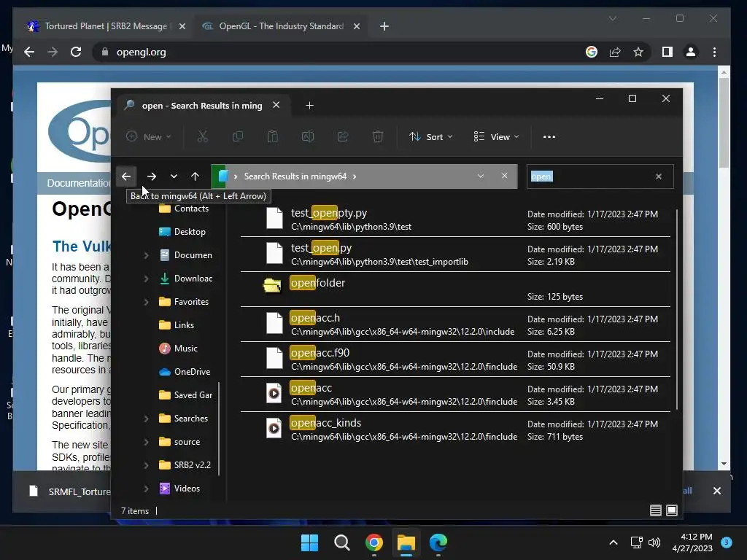The width and height of the screenshot is (747, 560).
Task: Open Chrome profile icon
Action: [691, 52]
